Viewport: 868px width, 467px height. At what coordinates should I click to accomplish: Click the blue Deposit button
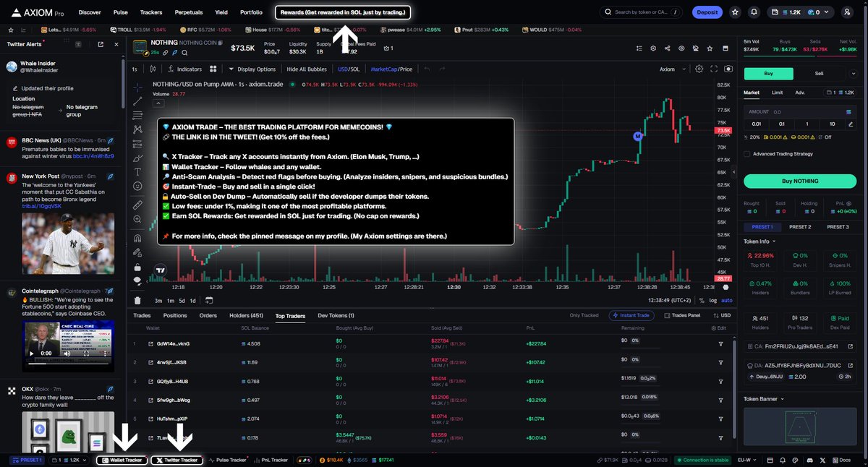[707, 12]
